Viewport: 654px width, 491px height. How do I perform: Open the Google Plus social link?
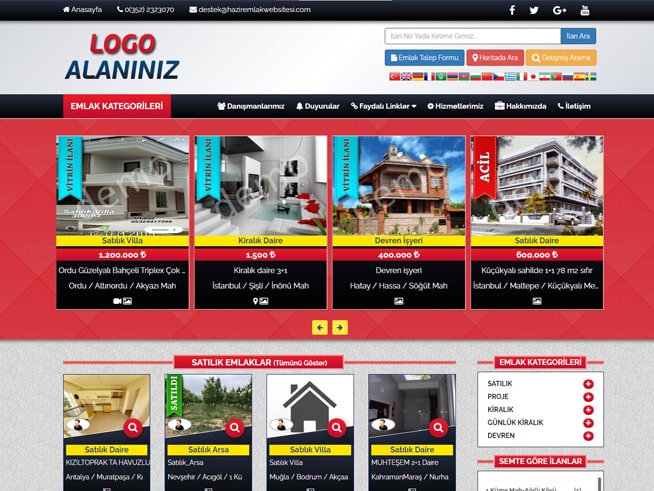coord(559,10)
